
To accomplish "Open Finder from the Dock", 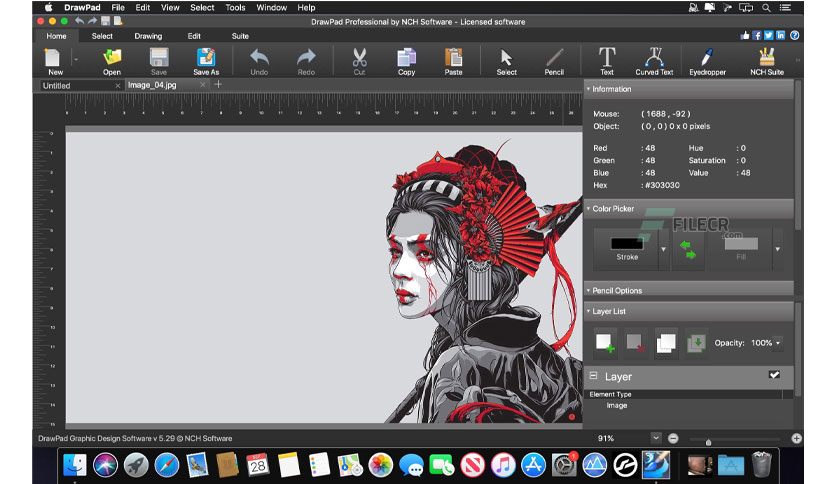I will (75, 465).
